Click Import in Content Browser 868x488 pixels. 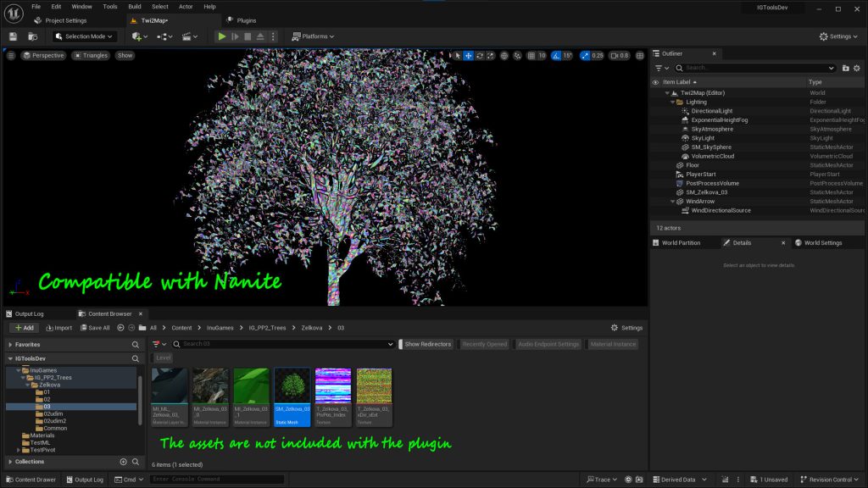point(58,328)
